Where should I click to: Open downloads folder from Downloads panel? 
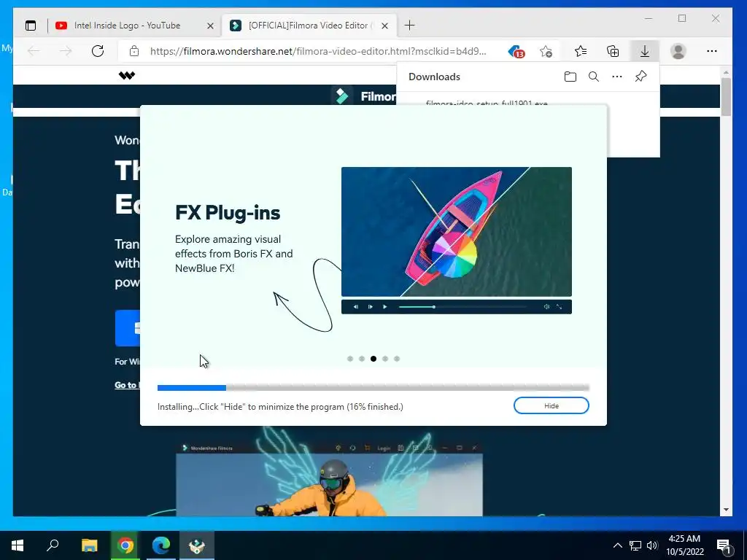pos(570,77)
